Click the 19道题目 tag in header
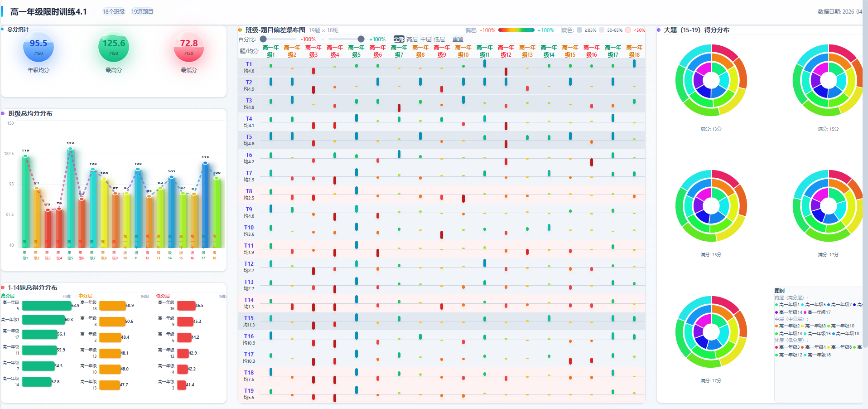 tap(142, 12)
